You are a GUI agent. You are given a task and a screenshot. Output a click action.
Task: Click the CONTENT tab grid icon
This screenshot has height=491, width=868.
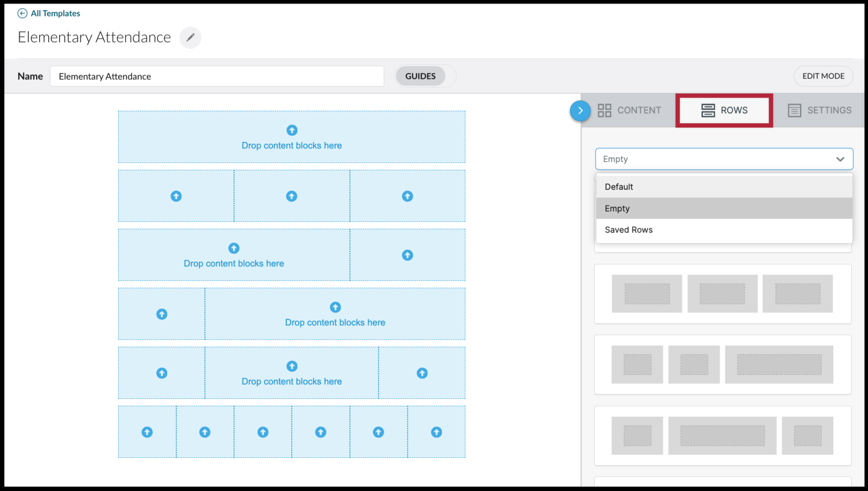[x=605, y=110]
